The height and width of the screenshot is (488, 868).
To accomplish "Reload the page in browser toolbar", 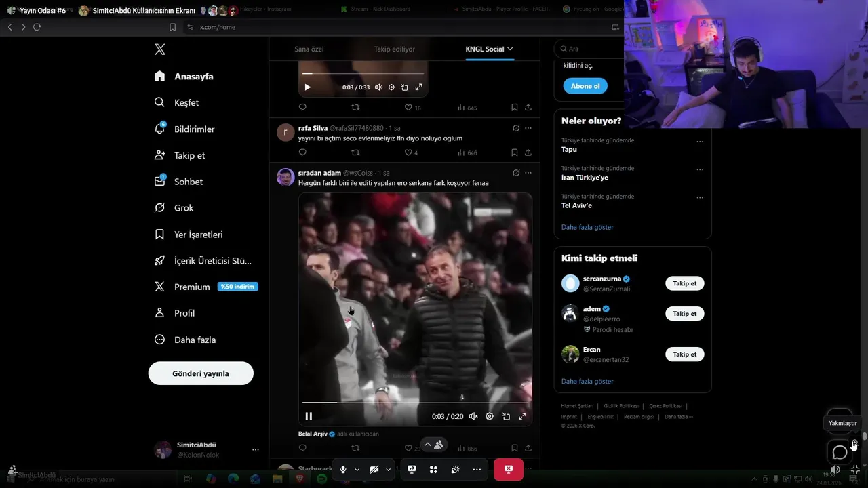I will click(37, 27).
